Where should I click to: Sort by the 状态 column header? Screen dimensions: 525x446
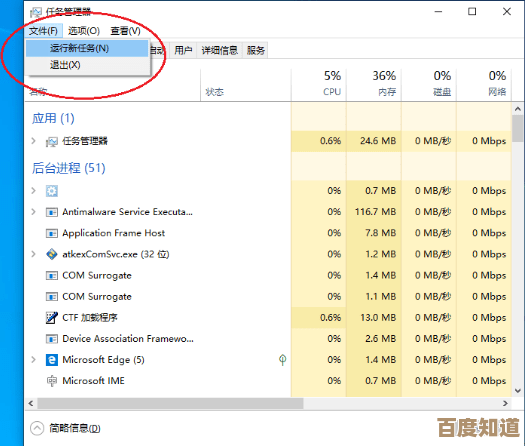point(246,84)
